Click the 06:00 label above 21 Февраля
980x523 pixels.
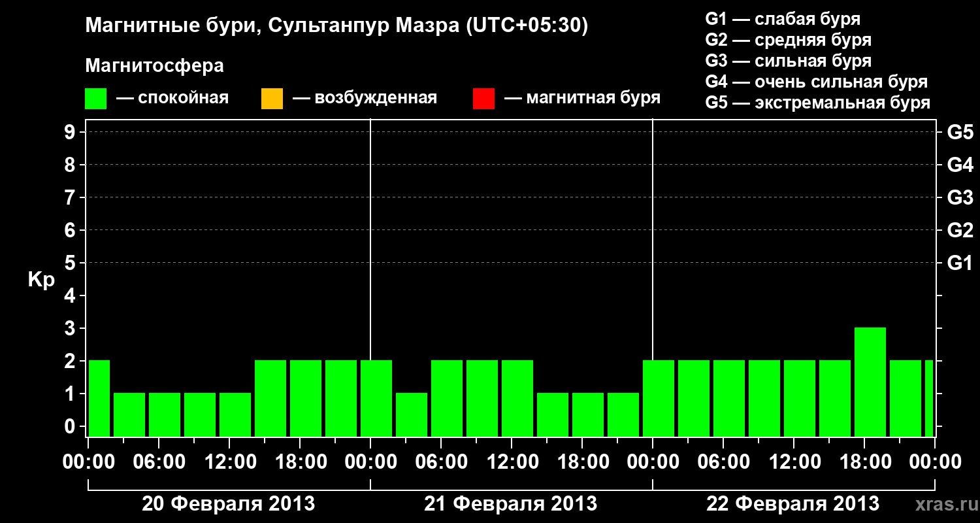click(x=441, y=462)
